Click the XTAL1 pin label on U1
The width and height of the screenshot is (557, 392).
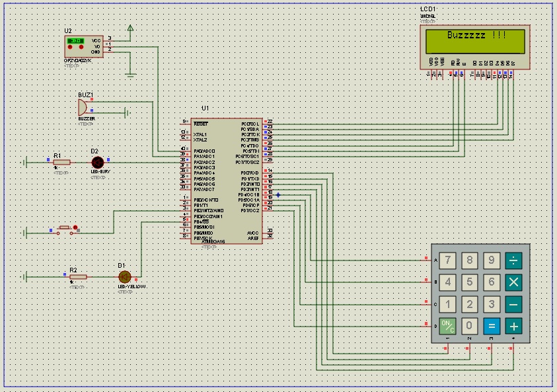(200, 135)
